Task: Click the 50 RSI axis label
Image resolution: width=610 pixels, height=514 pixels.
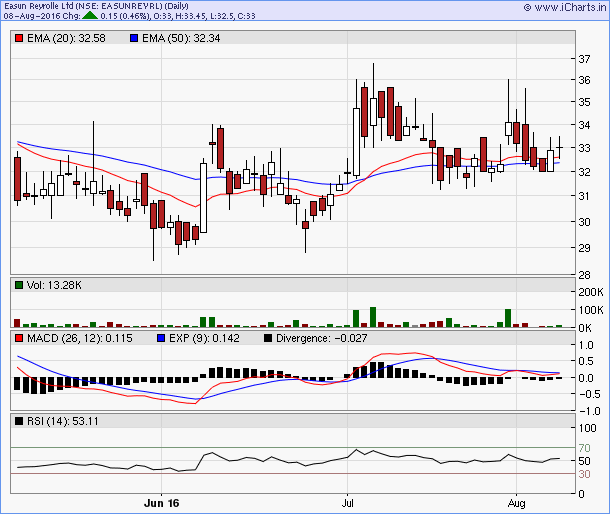Action: click(584, 461)
